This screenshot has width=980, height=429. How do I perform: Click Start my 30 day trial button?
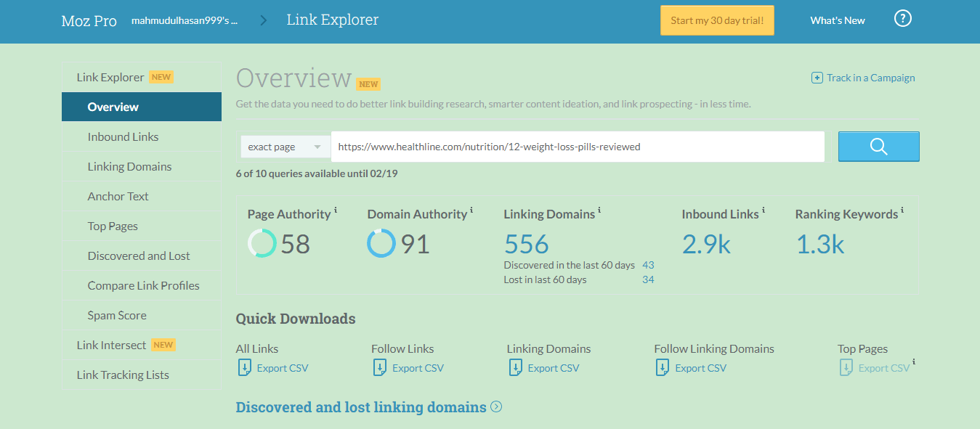[x=717, y=20]
